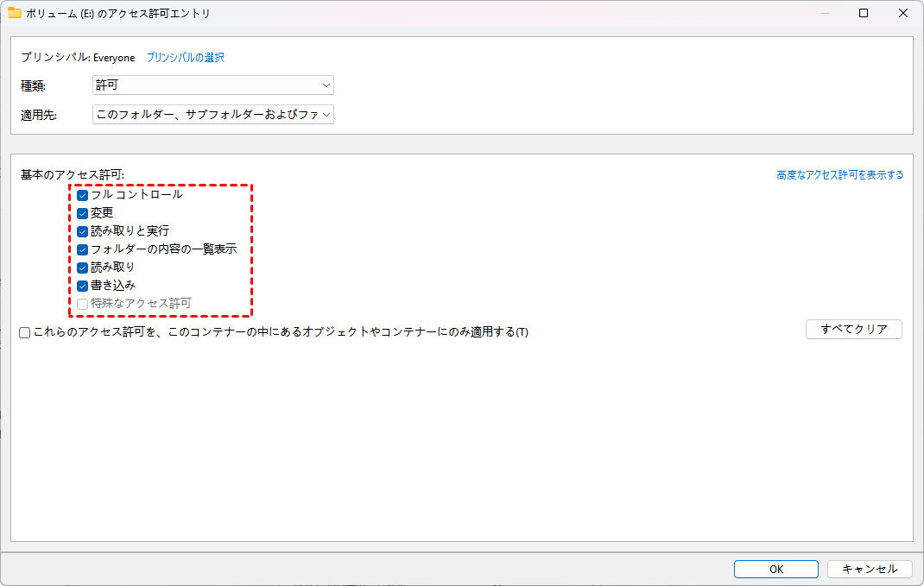924x586 pixels.
Task: Click the キャンセル button
Action: tap(870, 569)
